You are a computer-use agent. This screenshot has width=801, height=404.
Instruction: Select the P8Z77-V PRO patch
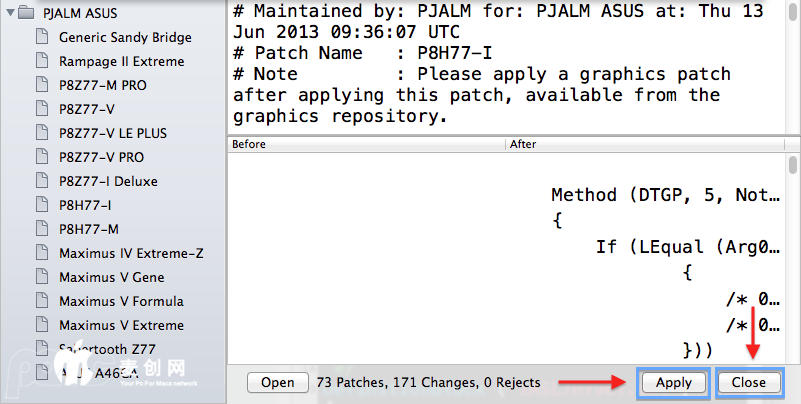(101, 157)
